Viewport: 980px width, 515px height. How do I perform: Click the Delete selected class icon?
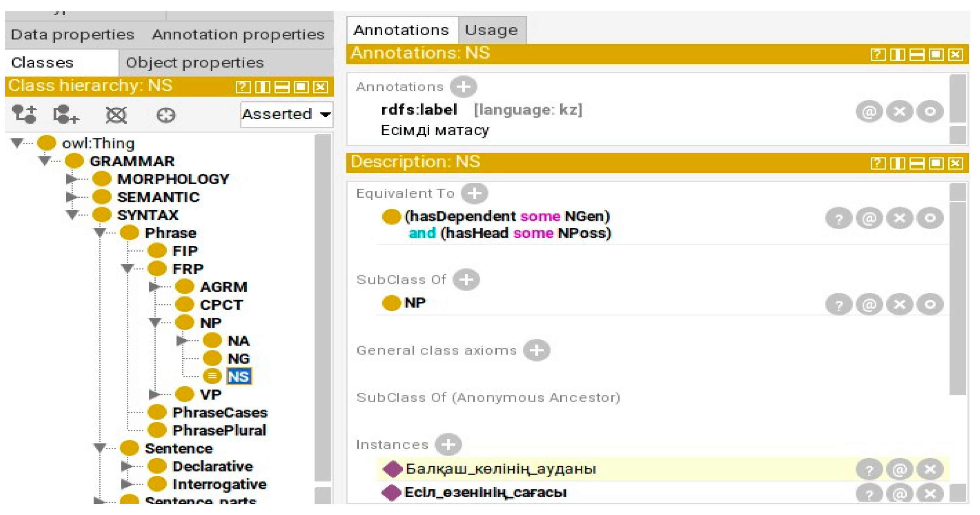tap(116, 115)
